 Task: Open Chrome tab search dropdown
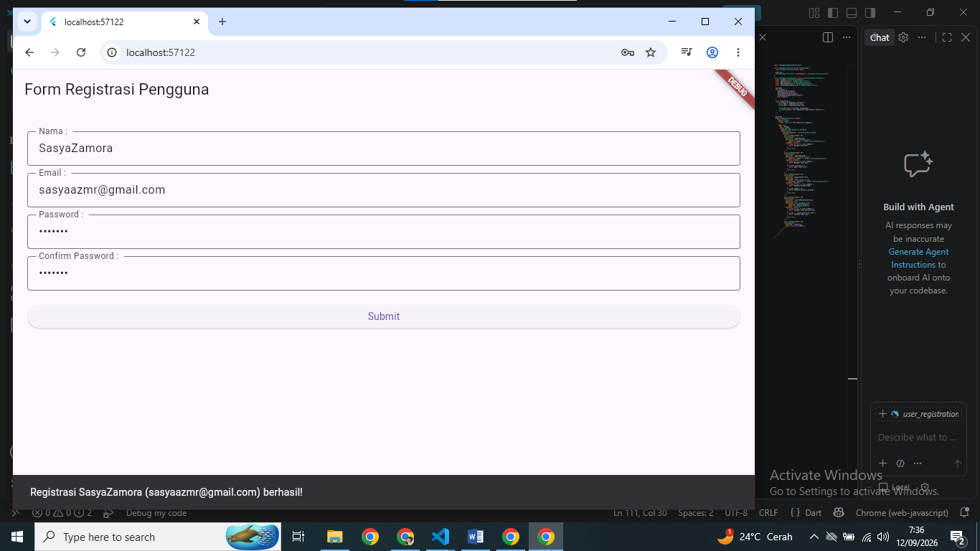pyautogui.click(x=27, y=22)
